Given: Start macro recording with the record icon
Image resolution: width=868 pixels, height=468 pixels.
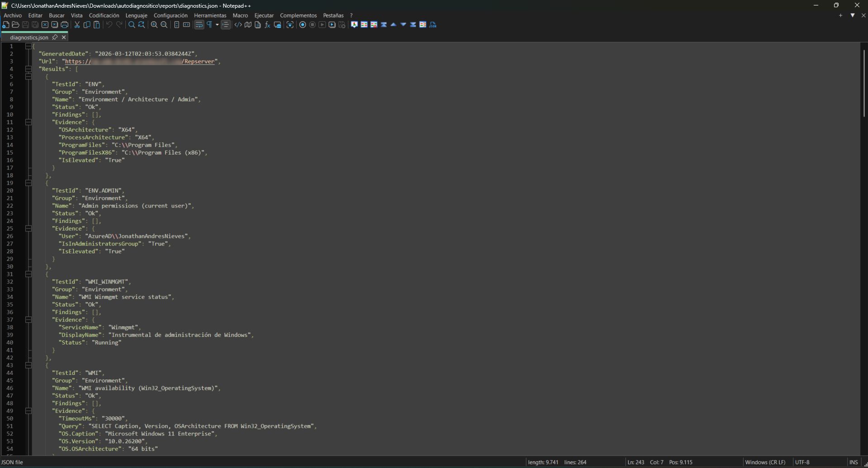Looking at the screenshot, I should coord(303,25).
